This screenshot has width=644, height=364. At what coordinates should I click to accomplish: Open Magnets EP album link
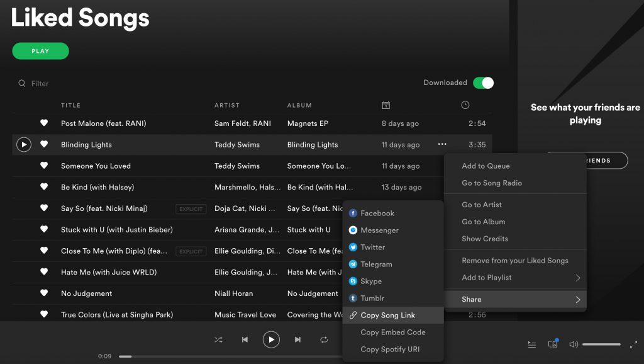(x=308, y=123)
